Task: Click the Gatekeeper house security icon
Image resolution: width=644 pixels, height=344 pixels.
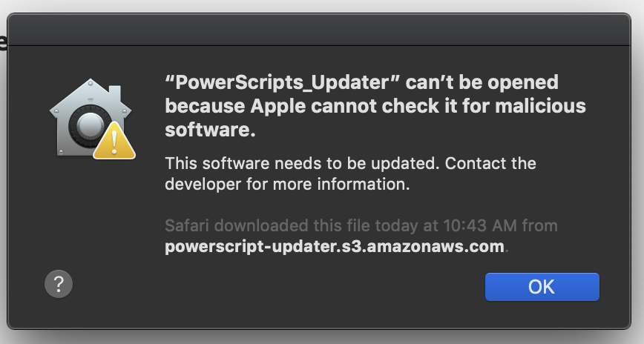Action: (x=93, y=118)
